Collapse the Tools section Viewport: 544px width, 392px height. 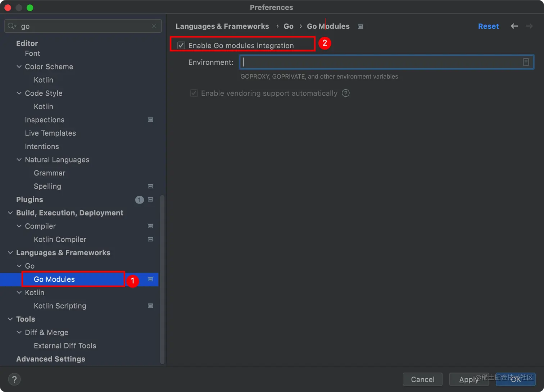point(10,319)
